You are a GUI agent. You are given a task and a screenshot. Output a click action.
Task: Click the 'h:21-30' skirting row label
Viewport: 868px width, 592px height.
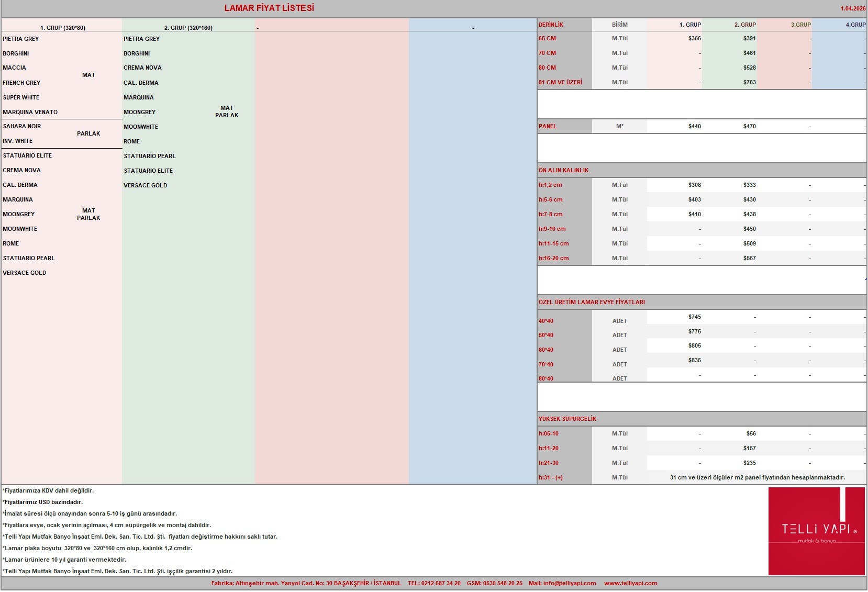[x=549, y=463]
